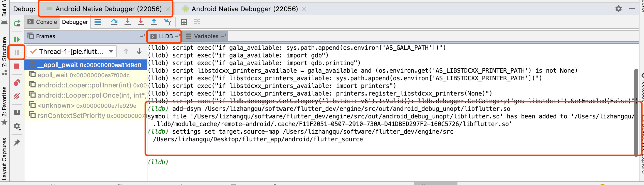The image size is (644, 185).
Task: Click the Run to Cursor icon
Action: (167, 22)
